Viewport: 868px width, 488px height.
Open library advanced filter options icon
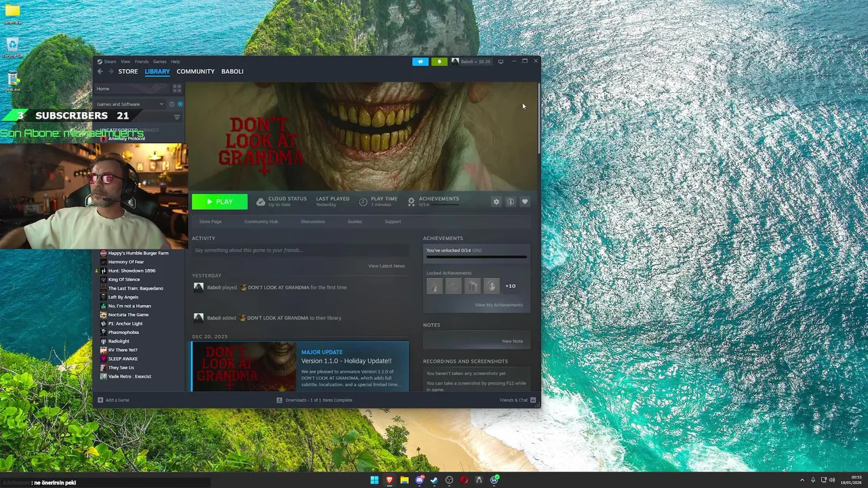click(177, 117)
